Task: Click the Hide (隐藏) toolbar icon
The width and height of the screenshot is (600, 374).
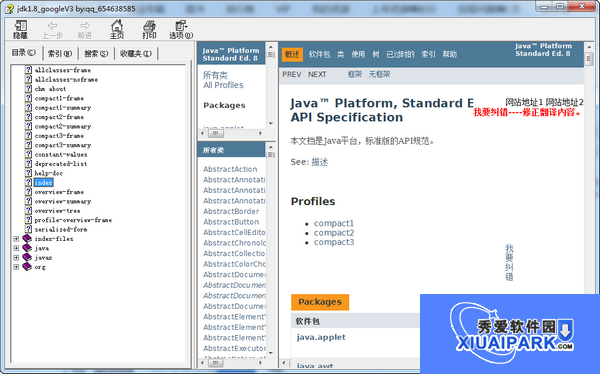Action: point(20,29)
